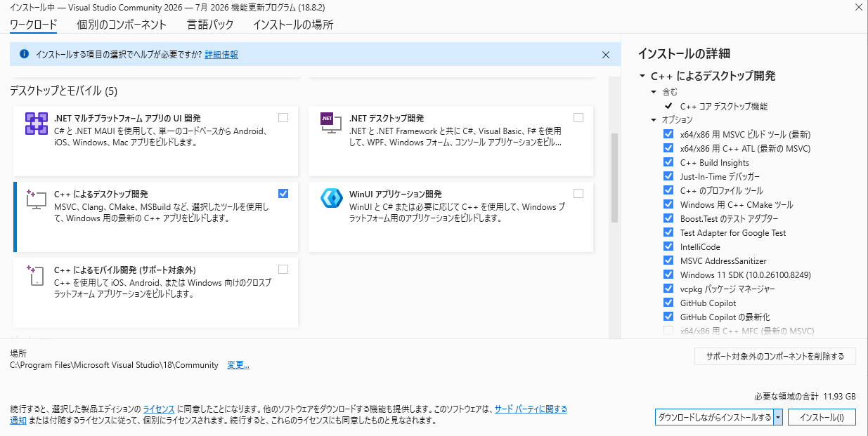Uncheck C++ のプロファイル ツール option
Image resolution: width=868 pixels, height=436 pixels.
[668, 190]
